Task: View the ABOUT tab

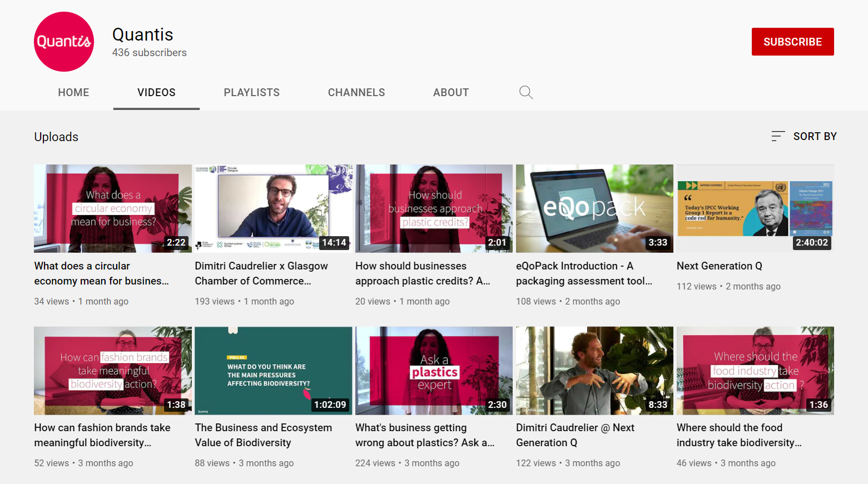Action: point(451,92)
